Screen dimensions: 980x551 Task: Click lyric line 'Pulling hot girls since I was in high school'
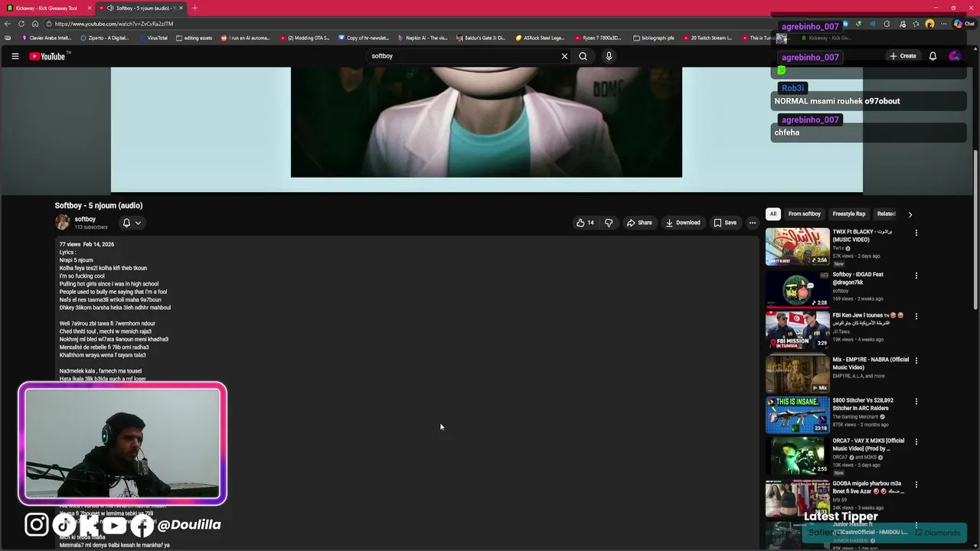pyautogui.click(x=109, y=284)
